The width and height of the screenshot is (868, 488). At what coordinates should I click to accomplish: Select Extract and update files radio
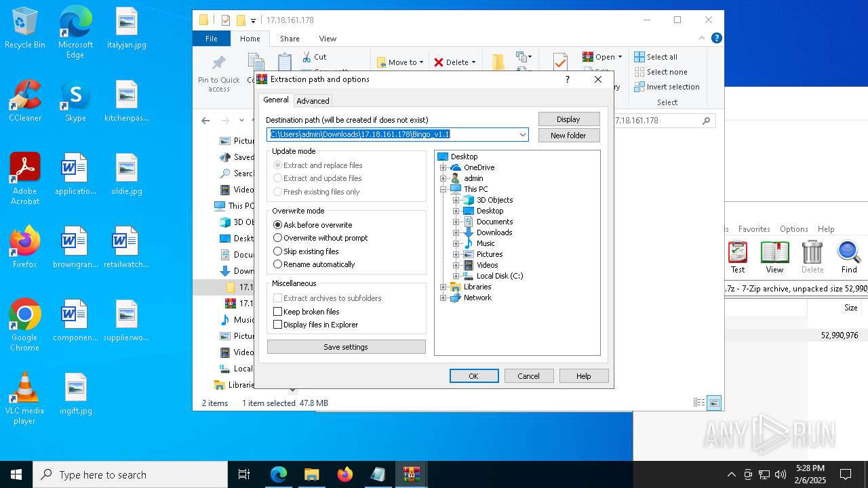[317, 178]
